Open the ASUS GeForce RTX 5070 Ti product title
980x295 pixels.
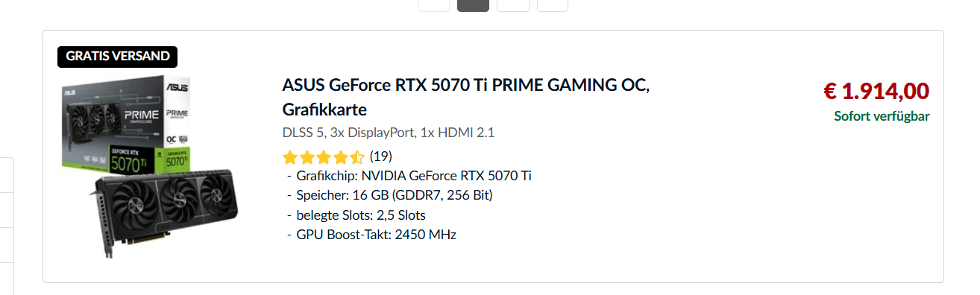click(466, 97)
